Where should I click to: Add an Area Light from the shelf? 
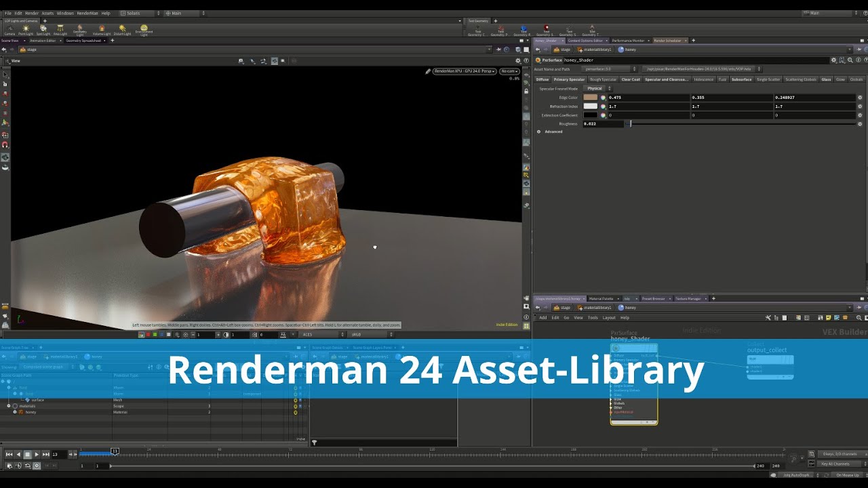[60, 30]
